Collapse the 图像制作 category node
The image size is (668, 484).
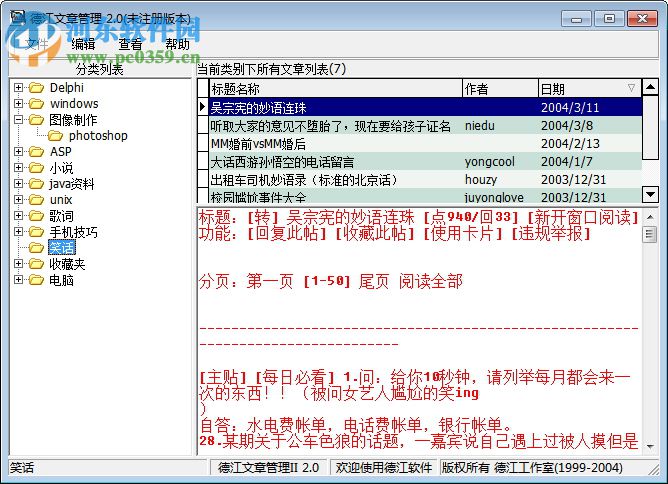click(x=18, y=119)
